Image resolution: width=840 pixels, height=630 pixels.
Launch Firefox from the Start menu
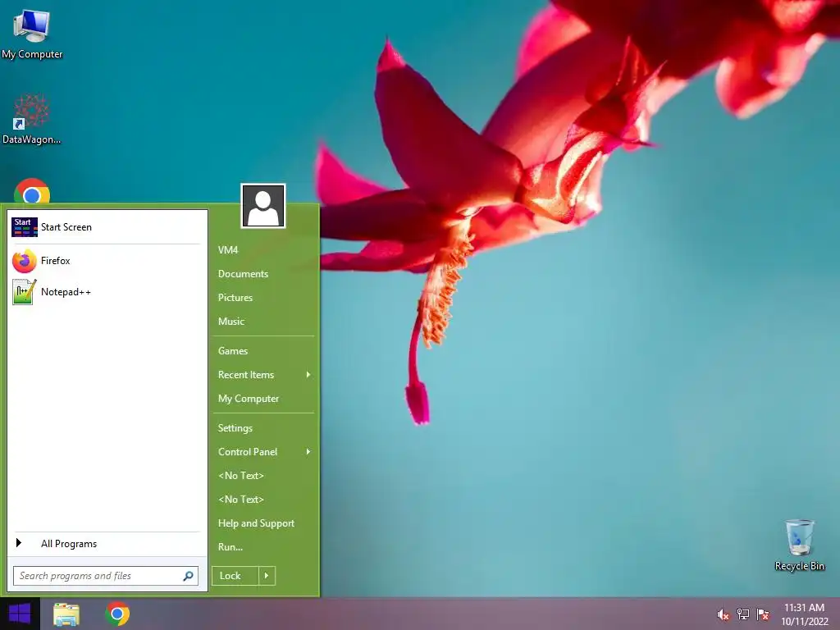pos(106,261)
